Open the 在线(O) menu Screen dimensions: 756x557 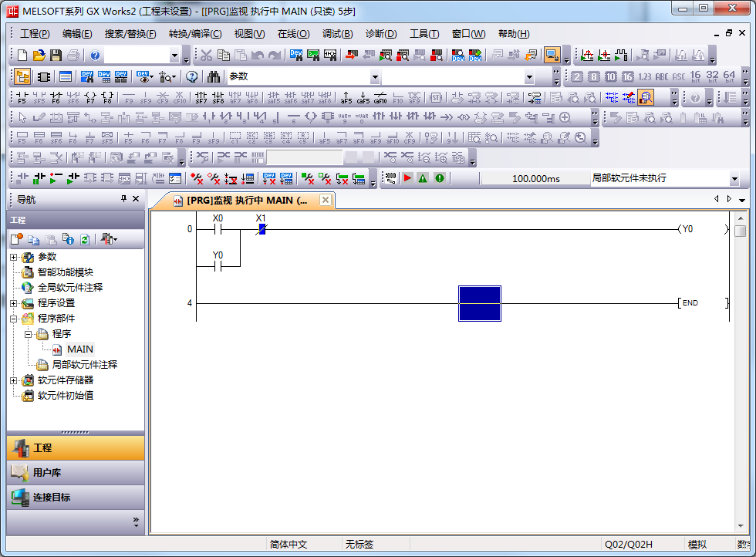pyautogui.click(x=293, y=34)
